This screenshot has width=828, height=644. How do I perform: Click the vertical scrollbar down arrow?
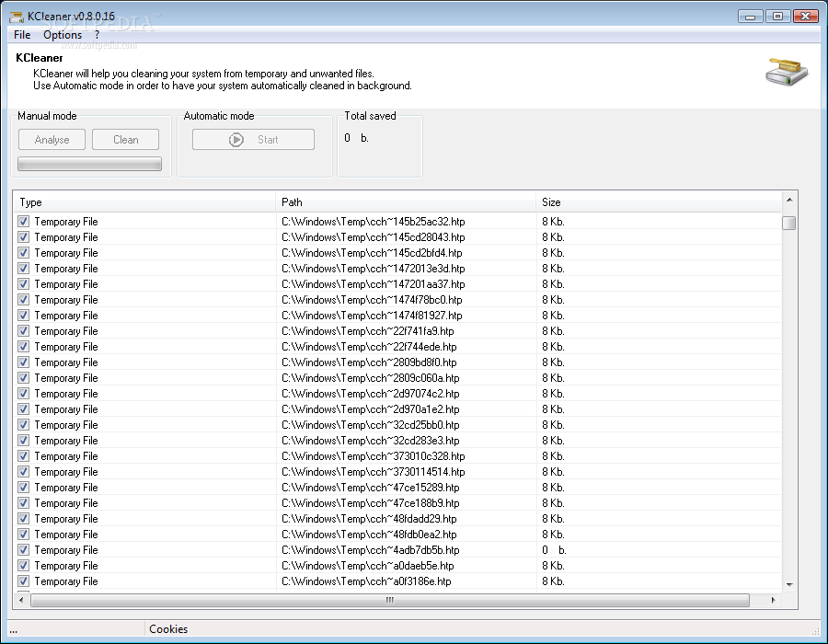(x=789, y=584)
